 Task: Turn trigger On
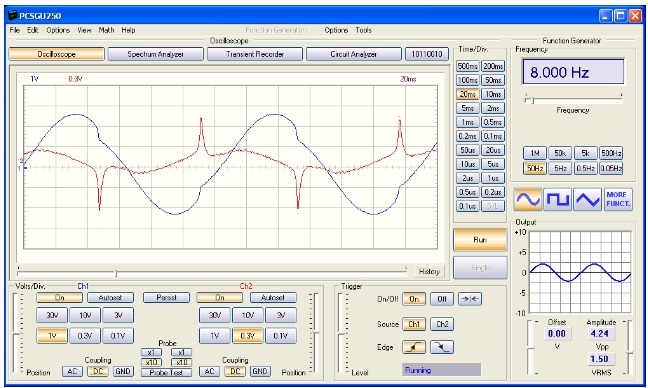tap(414, 299)
